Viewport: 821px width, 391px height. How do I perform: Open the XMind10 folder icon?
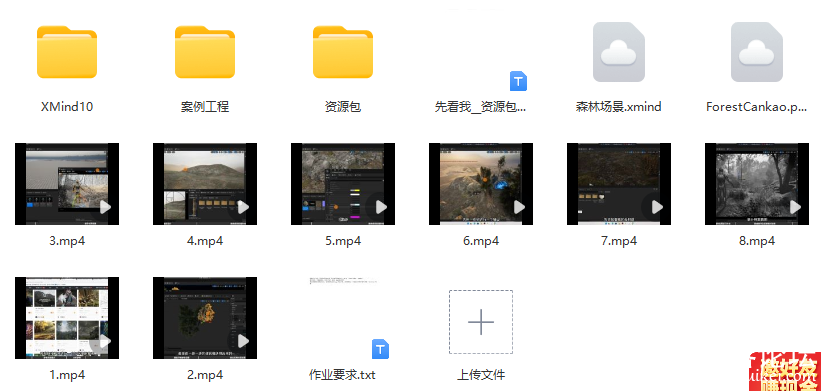click(67, 52)
